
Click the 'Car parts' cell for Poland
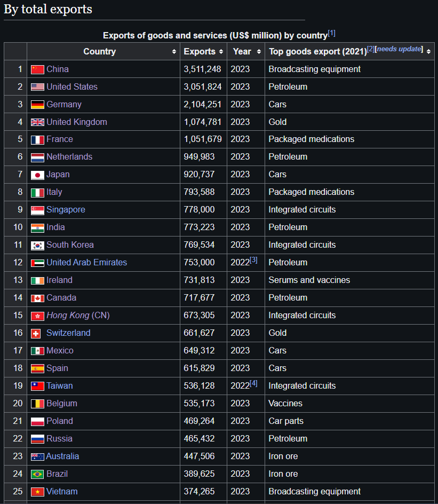coord(286,421)
